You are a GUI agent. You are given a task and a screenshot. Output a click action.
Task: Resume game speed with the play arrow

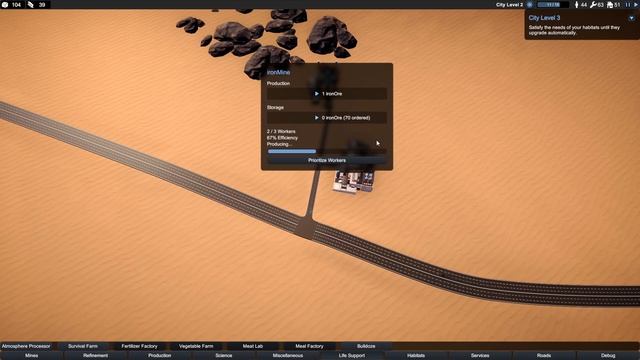tap(636, 4)
